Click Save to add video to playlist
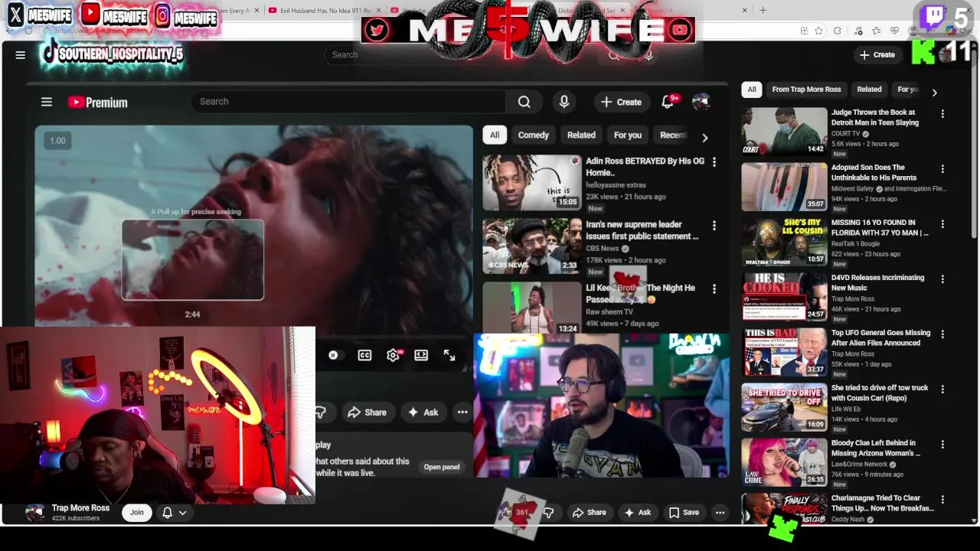The image size is (980, 551). 684,513
